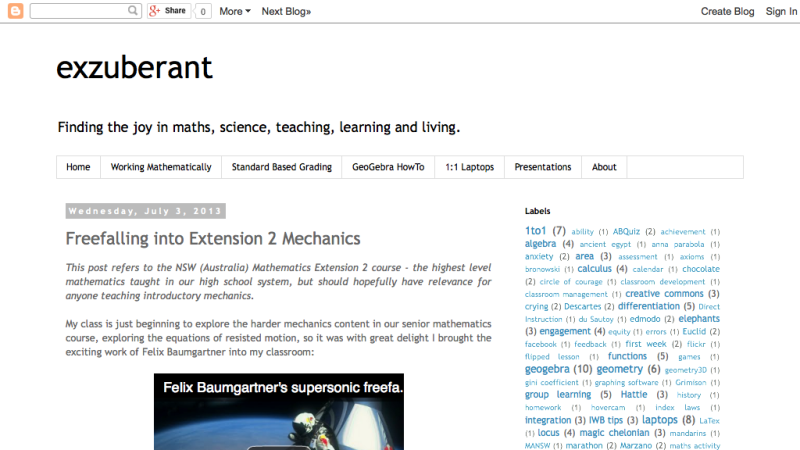Select the first week label
This screenshot has height=450, width=800.
pos(646,344)
